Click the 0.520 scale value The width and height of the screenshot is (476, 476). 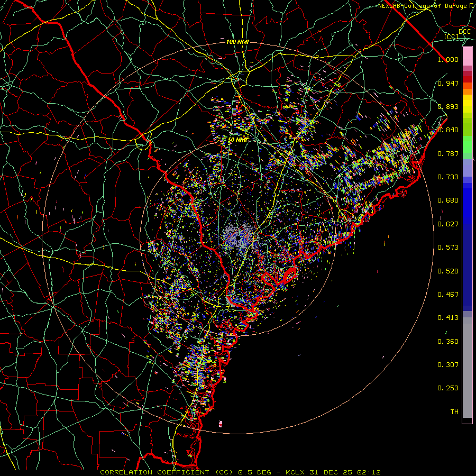coord(448,271)
